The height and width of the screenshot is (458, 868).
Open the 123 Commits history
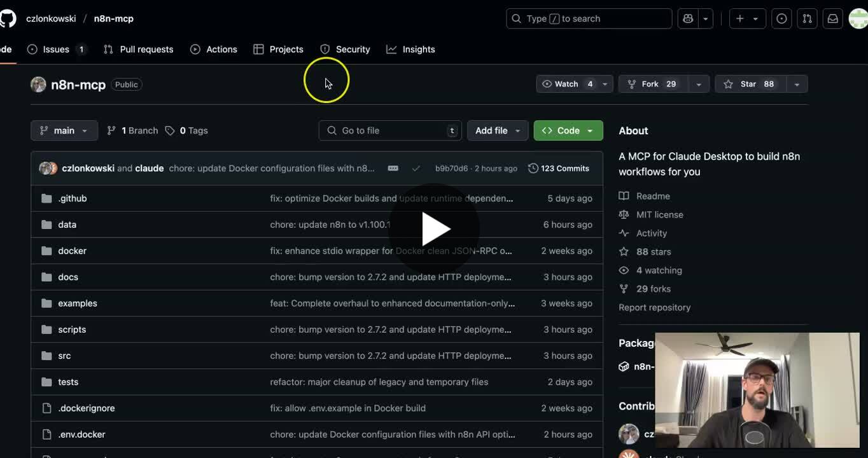559,169
